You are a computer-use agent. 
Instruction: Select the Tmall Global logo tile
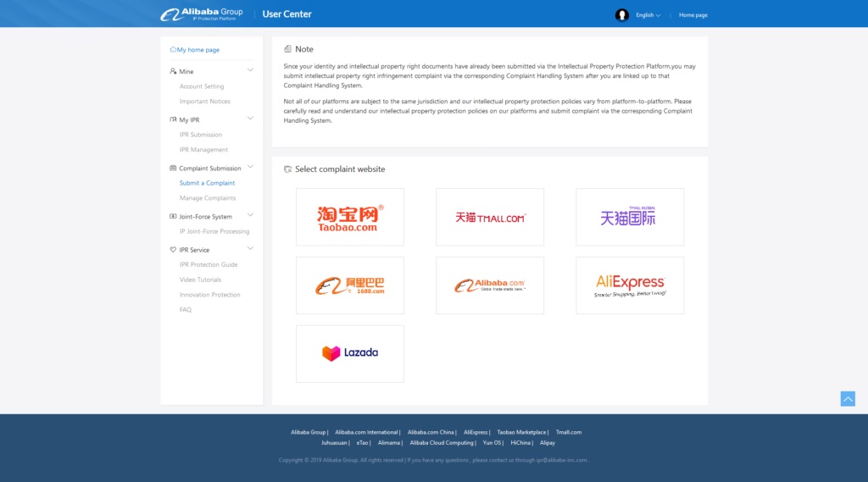point(629,218)
